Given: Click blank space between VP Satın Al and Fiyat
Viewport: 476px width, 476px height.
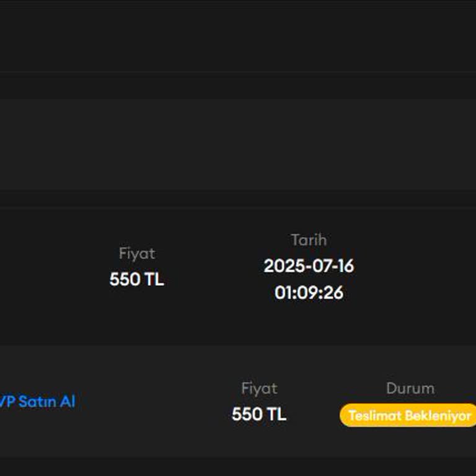Looking at the screenshot, I should (155, 402).
